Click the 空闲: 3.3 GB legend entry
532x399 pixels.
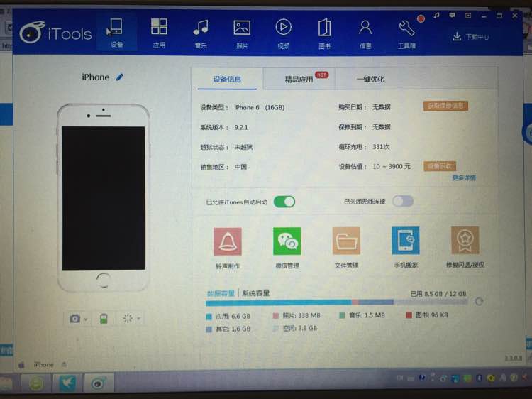295,328
